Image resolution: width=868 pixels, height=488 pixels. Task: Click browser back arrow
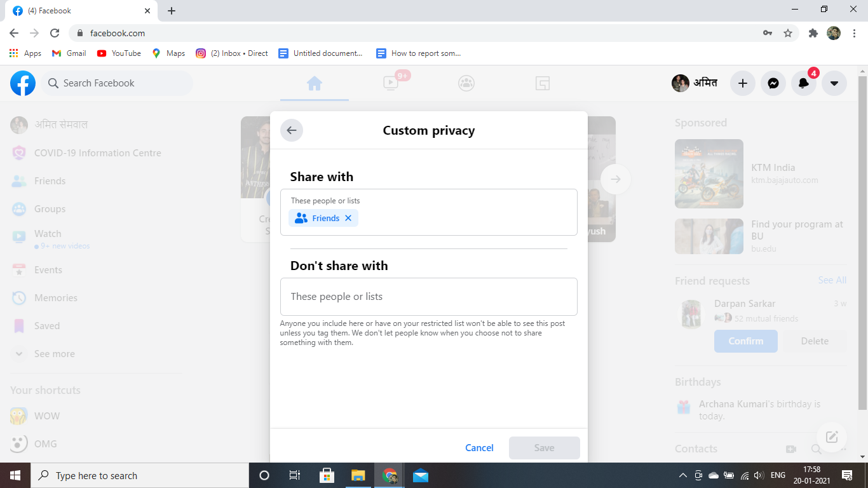tap(14, 33)
